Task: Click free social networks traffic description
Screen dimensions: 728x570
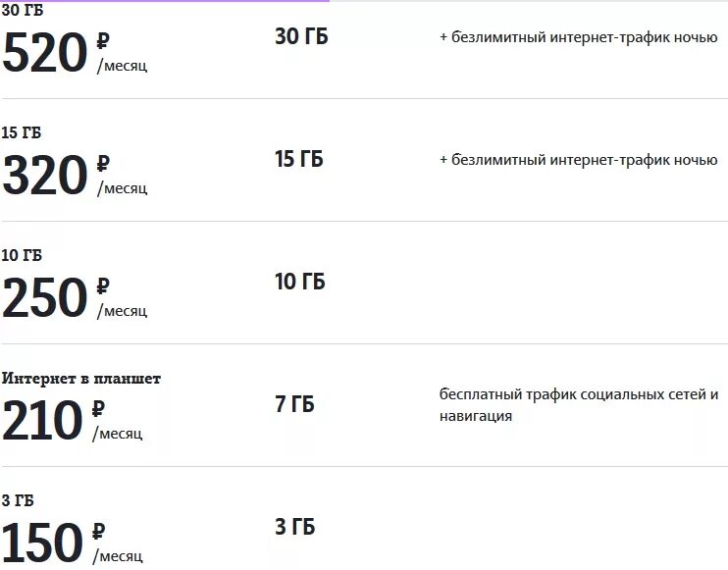Action: tap(579, 405)
